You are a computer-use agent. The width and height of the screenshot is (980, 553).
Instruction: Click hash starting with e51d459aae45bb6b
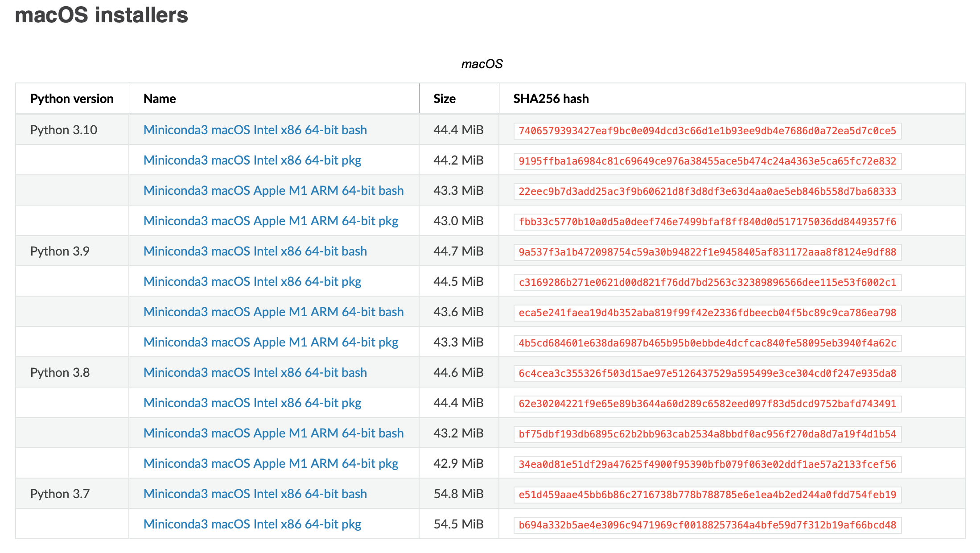tap(708, 495)
